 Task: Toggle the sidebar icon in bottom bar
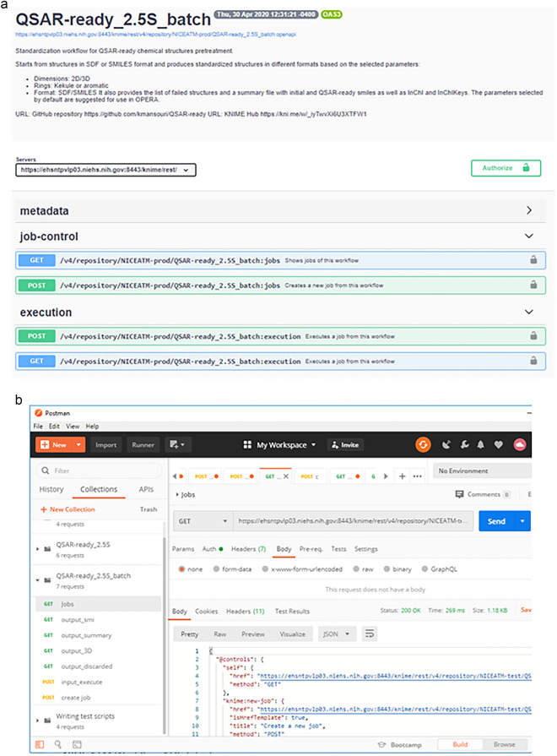(x=40, y=744)
